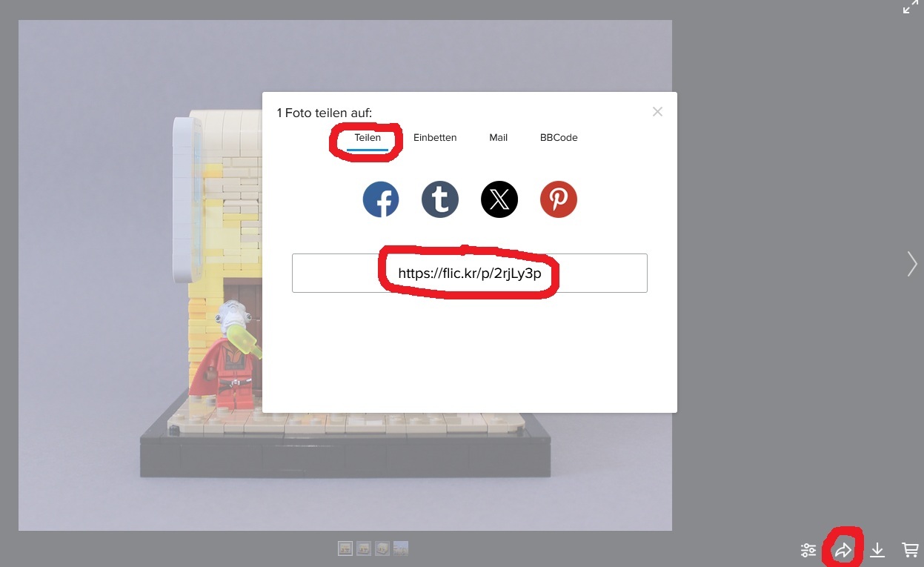Click the X (Twitter) share icon
Screen dimensions: 924x567
tap(499, 200)
